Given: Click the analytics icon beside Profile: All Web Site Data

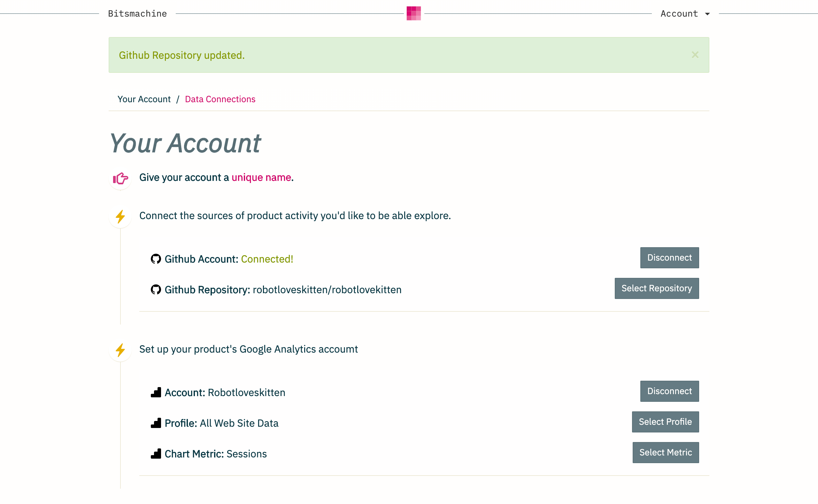Looking at the screenshot, I should coord(156,423).
